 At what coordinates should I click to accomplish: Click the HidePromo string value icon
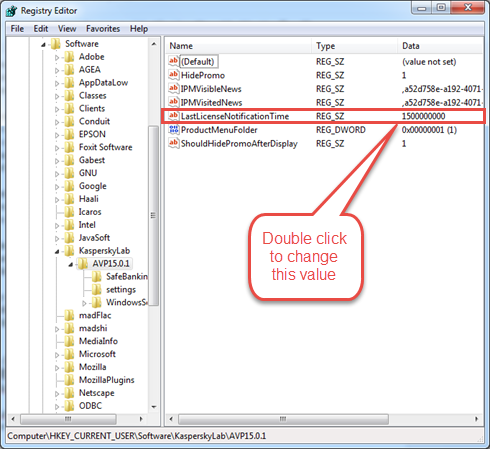pos(173,75)
